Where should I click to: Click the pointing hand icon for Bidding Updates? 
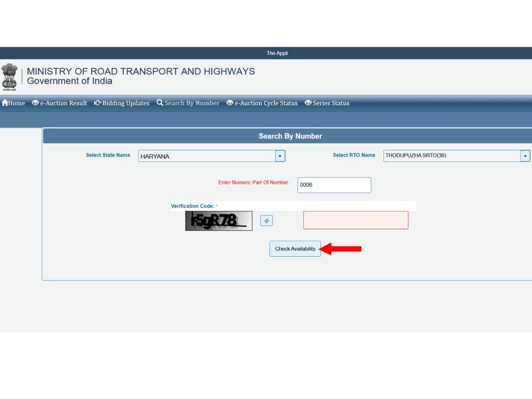coord(98,103)
